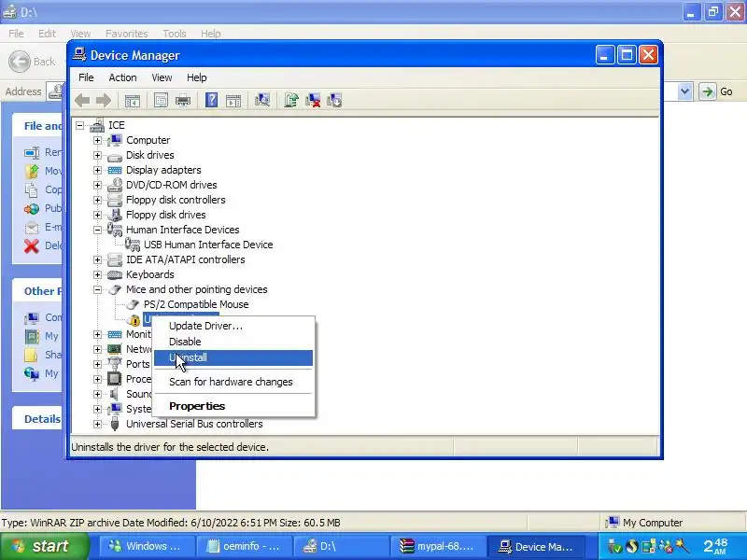Click the yellow warning device icon
The height and width of the screenshot is (560, 747).
point(134,320)
